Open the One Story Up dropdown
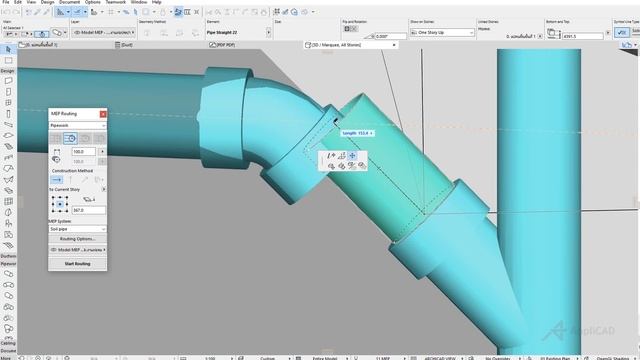The image size is (640, 360). [442, 32]
